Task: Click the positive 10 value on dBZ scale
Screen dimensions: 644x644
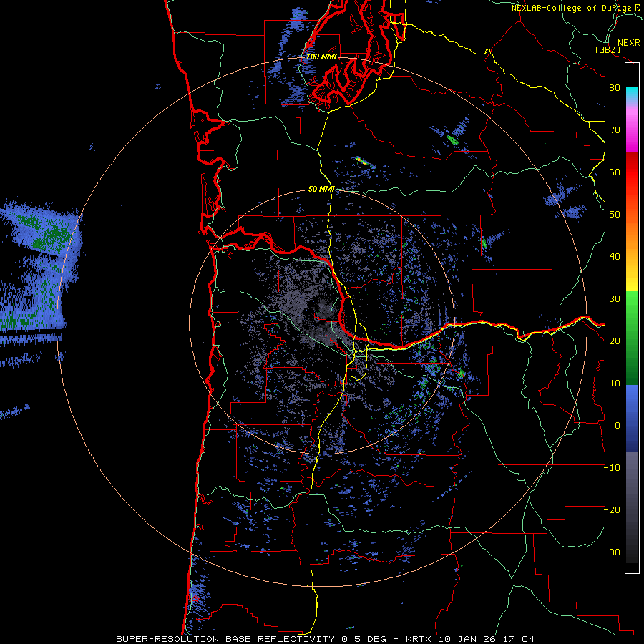Action: [615, 384]
